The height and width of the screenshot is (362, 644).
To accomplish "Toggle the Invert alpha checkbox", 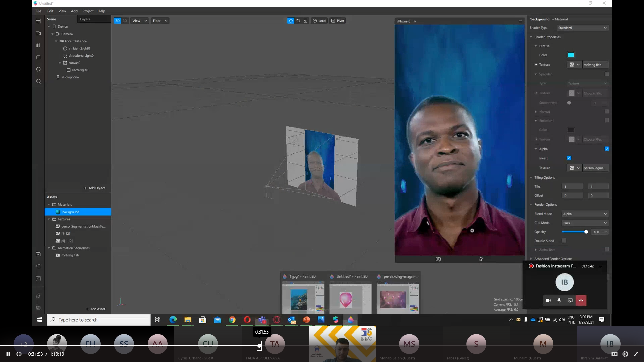I will tap(569, 158).
